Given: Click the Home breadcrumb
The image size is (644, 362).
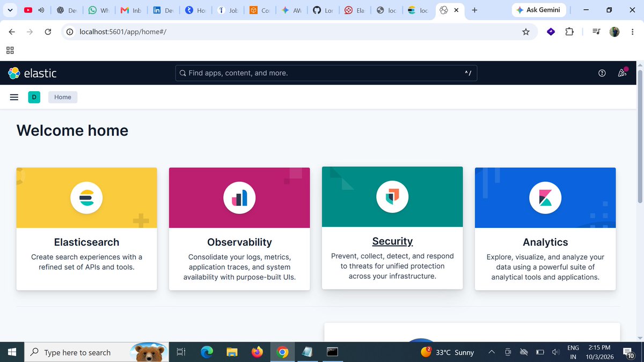Looking at the screenshot, I should tap(63, 97).
